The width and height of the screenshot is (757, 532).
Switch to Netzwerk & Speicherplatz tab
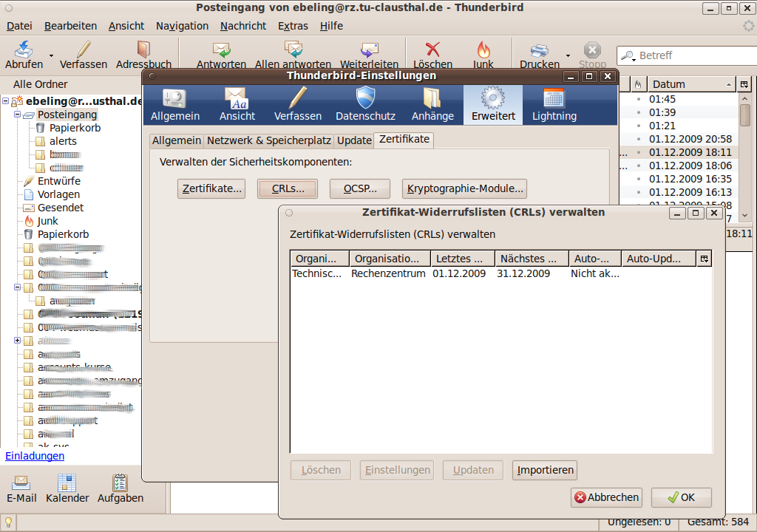pyautogui.click(x=269, y=140)
